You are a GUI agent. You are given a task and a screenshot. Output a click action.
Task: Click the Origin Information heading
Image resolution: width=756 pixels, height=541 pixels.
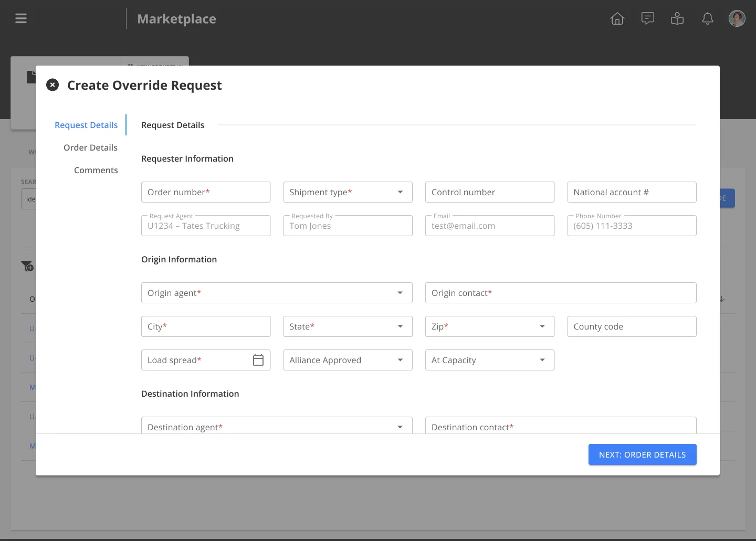[x=179, y=259]
